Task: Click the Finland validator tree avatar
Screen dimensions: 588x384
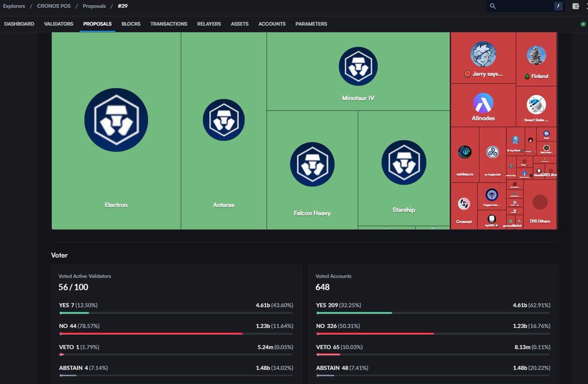Action: 537,55
